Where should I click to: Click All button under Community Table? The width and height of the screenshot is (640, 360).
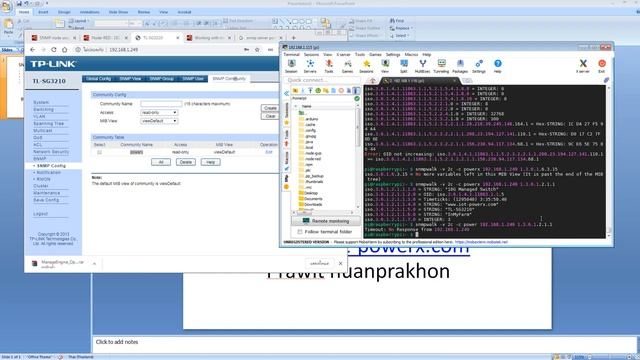point(161,162)
